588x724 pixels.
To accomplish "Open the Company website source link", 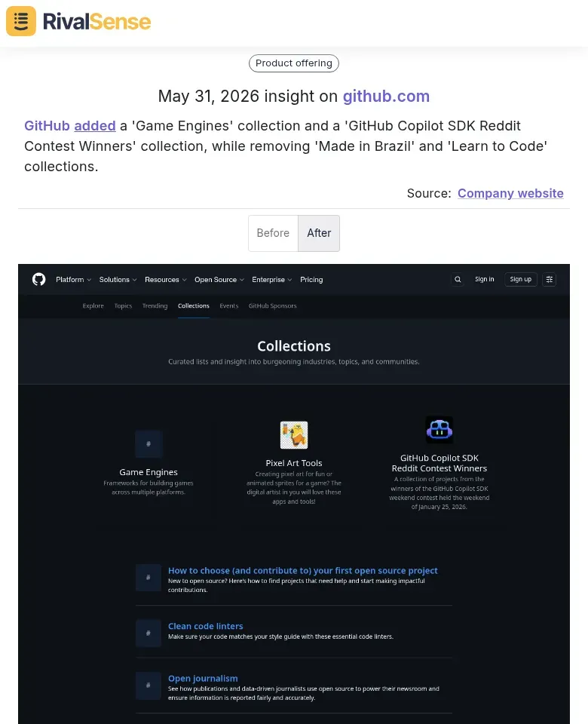I will (x=510, y=193).
